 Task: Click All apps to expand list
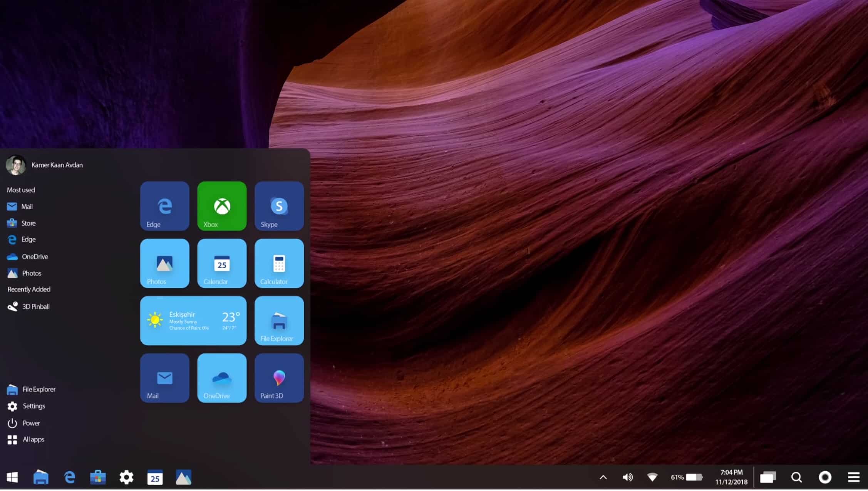[34, 439]
